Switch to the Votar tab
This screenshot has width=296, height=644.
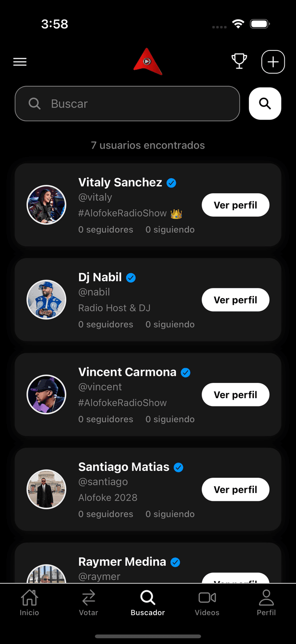(x=88, y=603)
